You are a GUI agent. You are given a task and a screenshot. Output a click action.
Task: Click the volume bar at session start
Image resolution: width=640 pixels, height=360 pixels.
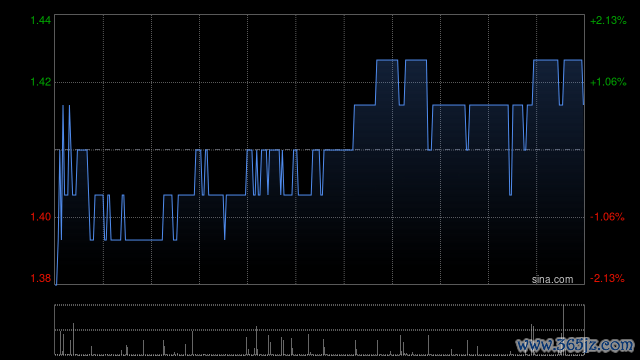(60, 343)
